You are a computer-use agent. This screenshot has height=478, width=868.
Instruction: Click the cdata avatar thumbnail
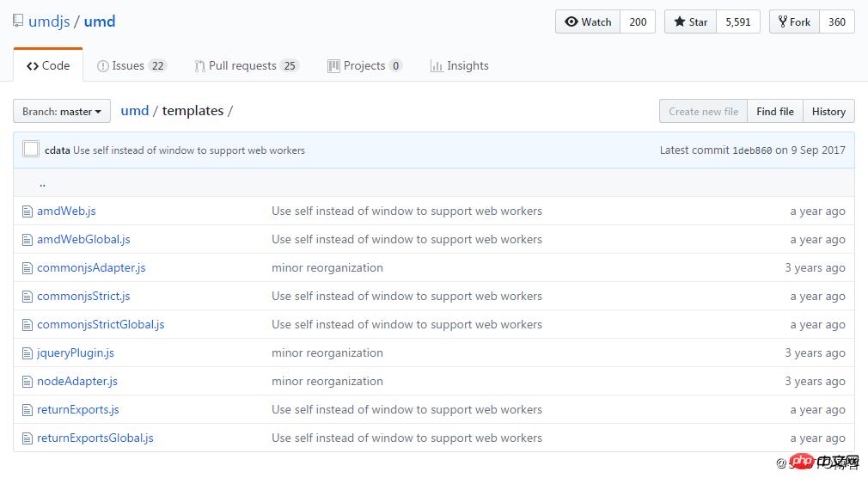point(31,150)
